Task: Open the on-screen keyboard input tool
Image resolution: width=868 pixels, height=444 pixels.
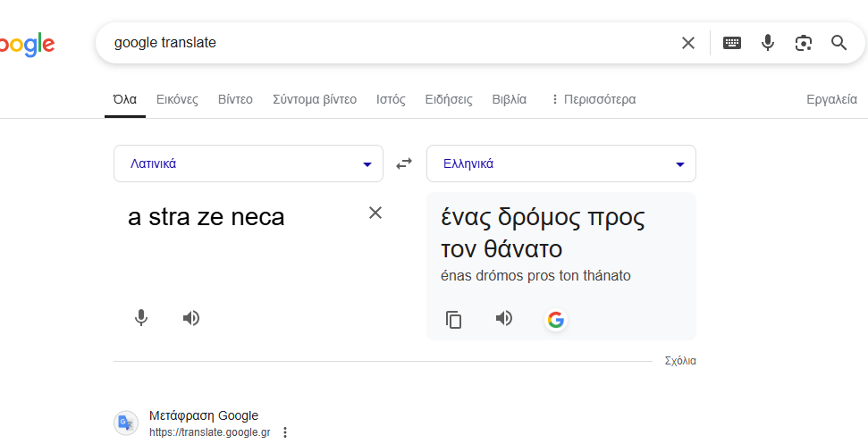Action: point(731,43)
